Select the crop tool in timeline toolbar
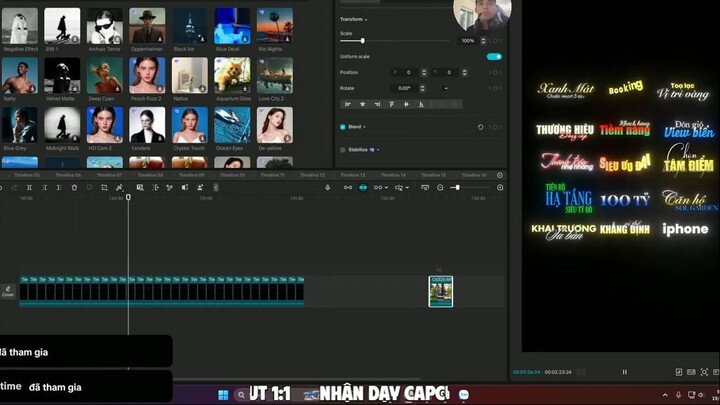Viewport: 720px width, 405px height. [x=104, y=187]
